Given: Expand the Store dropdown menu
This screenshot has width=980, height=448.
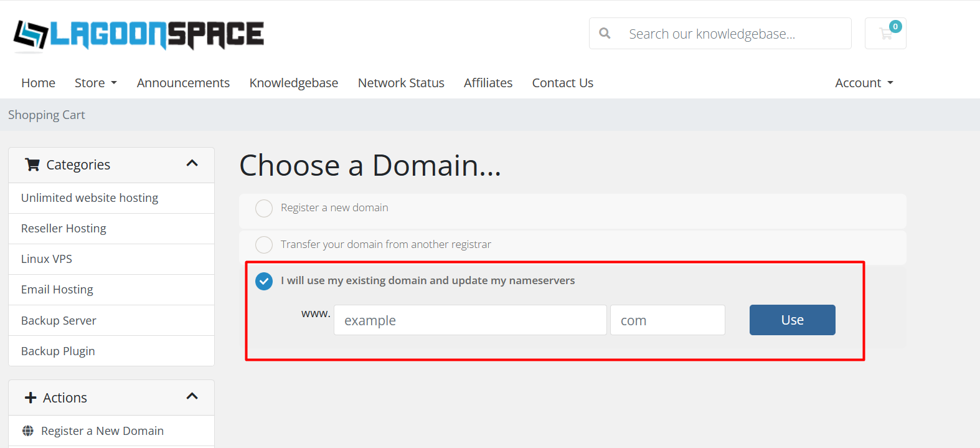Looking at the screenshot, I should [x=95, y=83].
